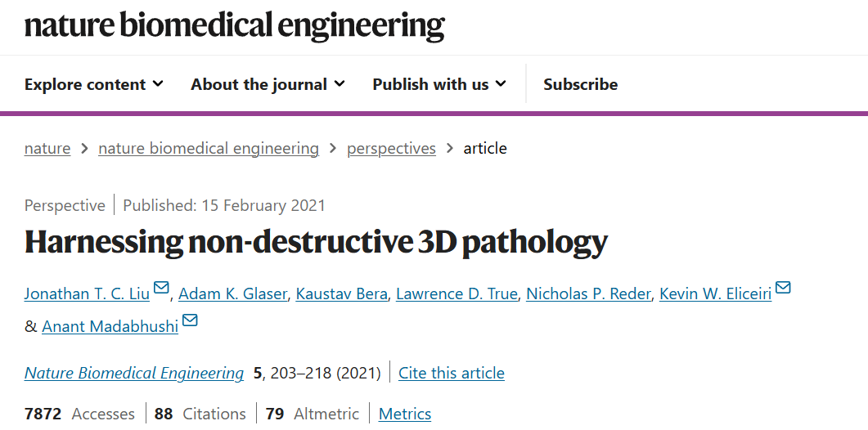Click the mail icon after Anant Madabhushi

pos(190,320)
